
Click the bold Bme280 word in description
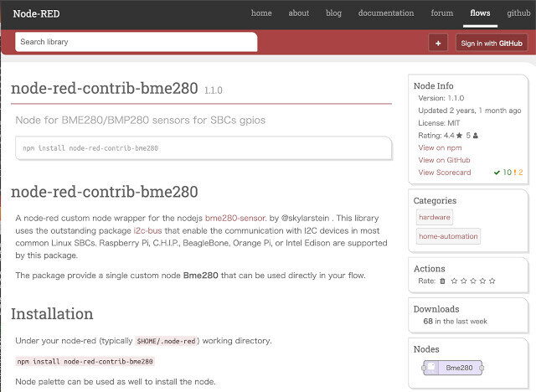201,276
